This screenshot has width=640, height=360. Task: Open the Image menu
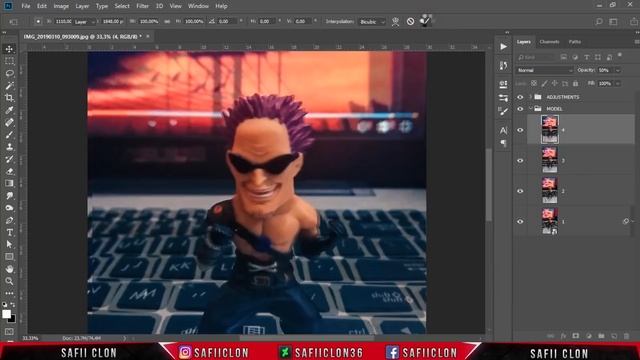[61, 6]
